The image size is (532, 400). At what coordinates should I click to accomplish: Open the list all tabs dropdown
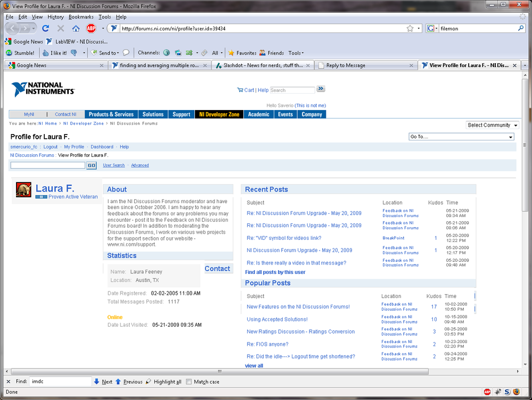525,65
